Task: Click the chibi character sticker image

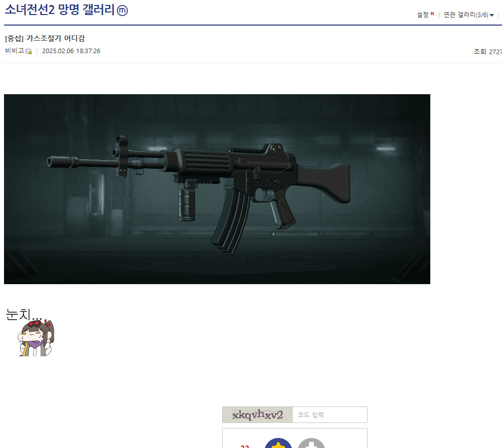Action: tap(36, 338)
